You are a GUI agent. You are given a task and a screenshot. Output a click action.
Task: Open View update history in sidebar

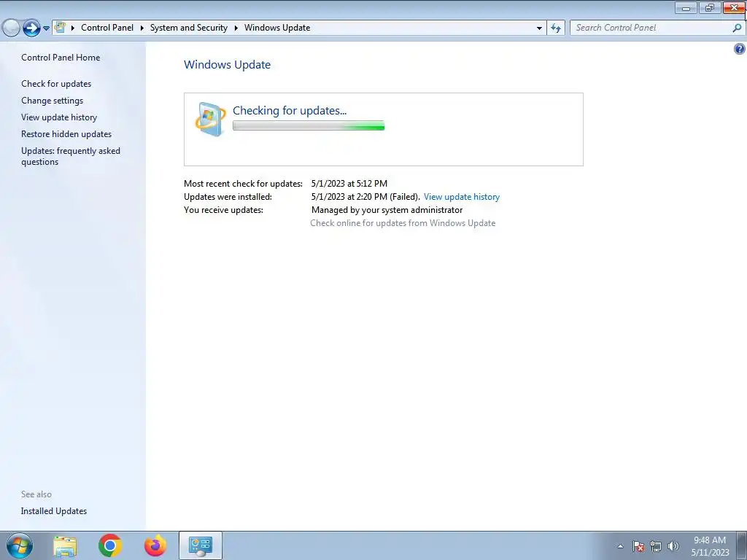[x=59, y=117]
